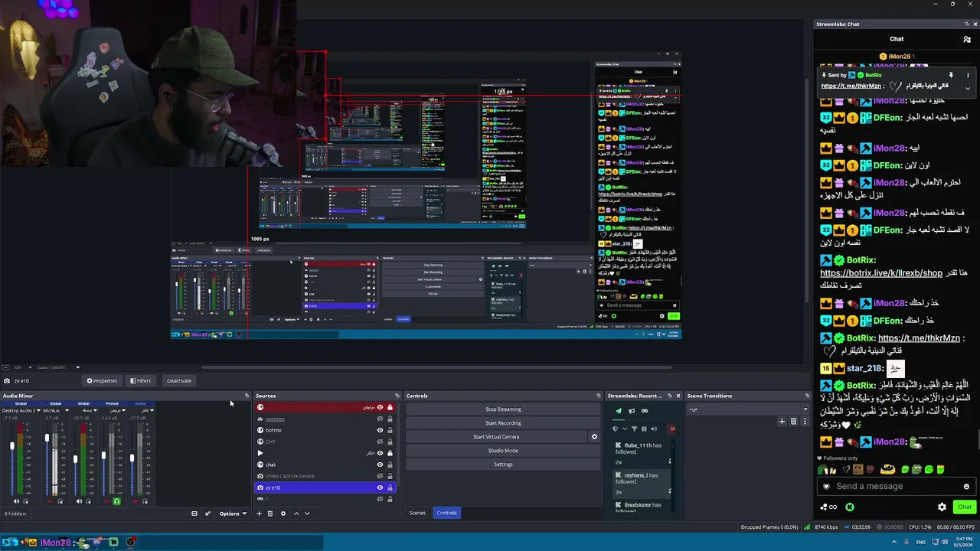Image resolution: width=980 pixels, height=551 pixels.
Task: Adjust the Pinned channel volume fader
Action: (x=103, y=456)
